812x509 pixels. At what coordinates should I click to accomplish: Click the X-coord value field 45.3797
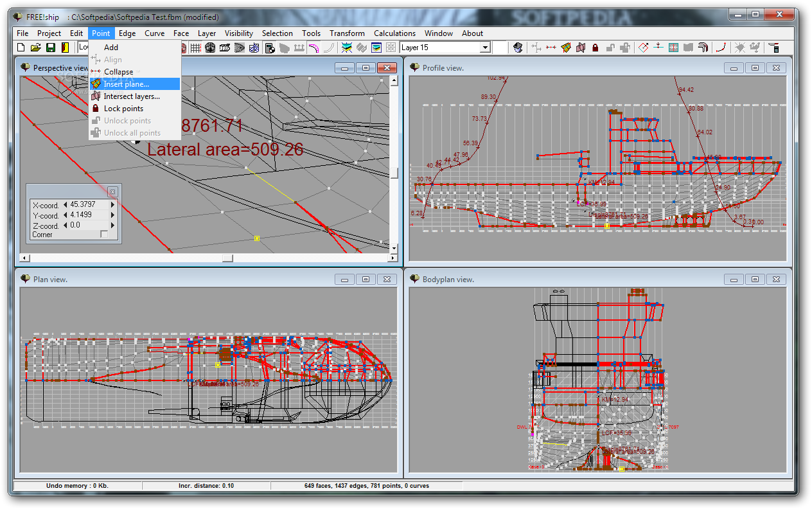tap(89, 205)
